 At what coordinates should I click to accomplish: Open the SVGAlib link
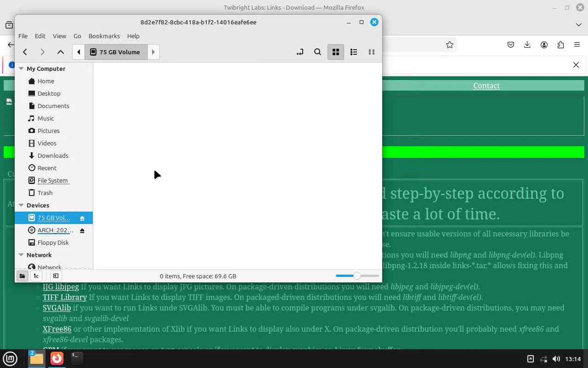pos(57,308)
